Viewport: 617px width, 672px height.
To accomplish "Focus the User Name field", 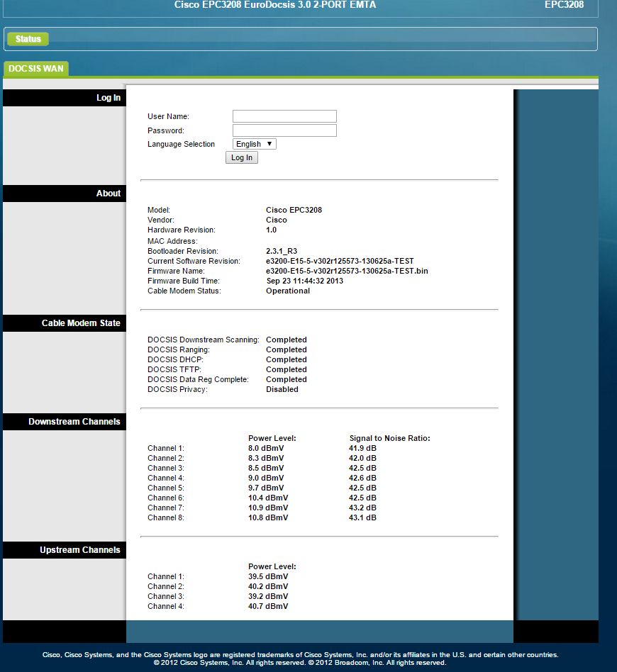I will coord(284,116).
